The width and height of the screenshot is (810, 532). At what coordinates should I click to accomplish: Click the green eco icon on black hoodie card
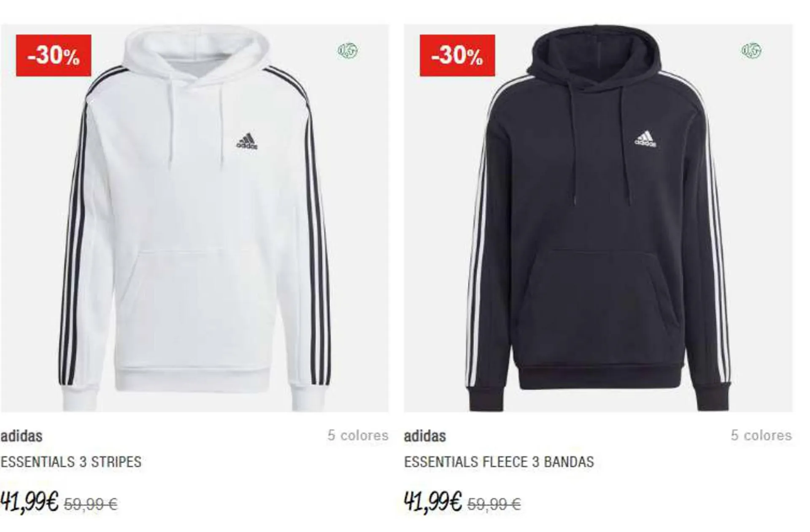751,51
